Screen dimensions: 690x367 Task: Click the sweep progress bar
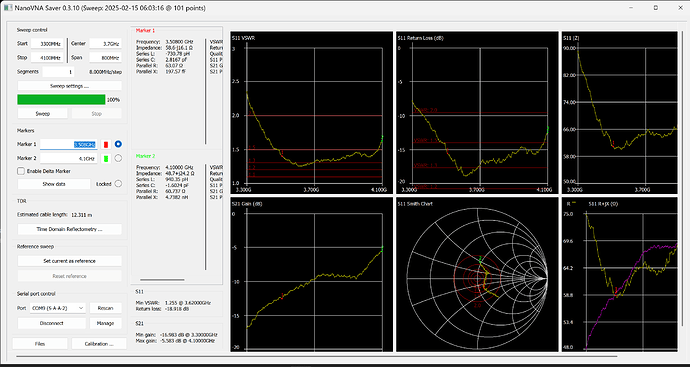coord(61,99)
